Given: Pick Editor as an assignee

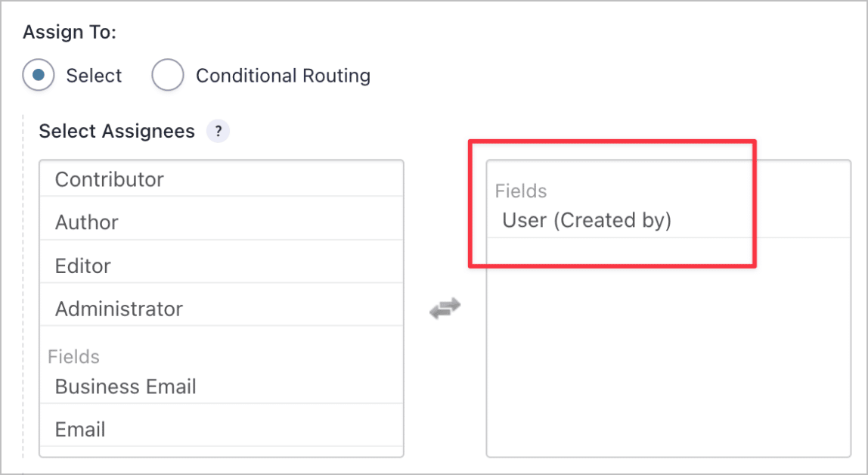Looking at the screenshot, I should pyautogui.click(x=82, y=265).
